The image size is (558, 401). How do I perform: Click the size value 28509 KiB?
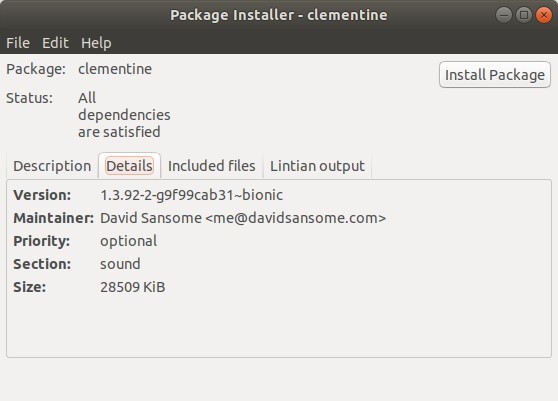pyautogui.click(x=133, y=287)
